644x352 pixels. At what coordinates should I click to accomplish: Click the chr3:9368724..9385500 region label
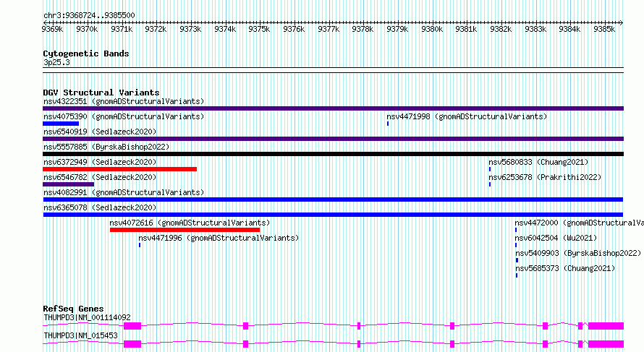(x=89, y=15)
